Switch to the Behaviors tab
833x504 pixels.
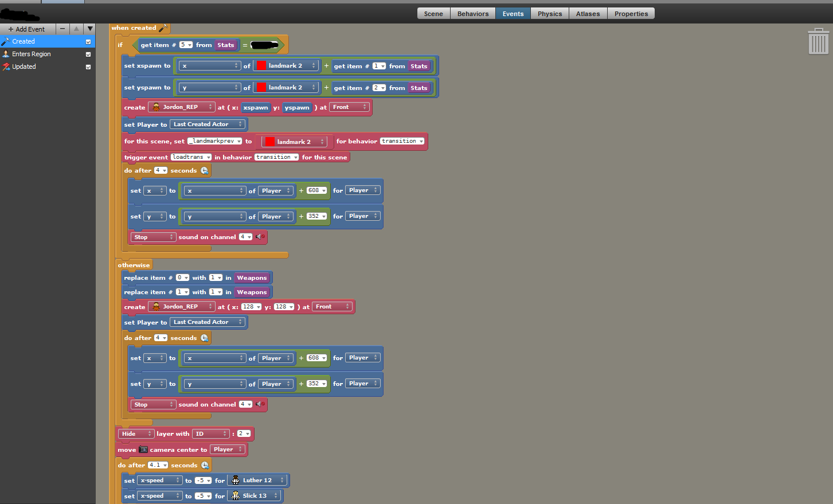point(472,14)
